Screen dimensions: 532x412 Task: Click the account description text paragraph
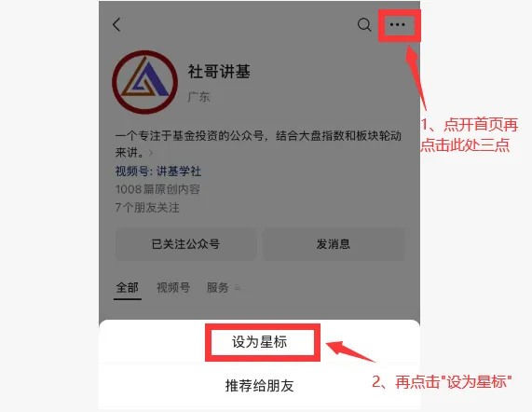(x=258, y=144)
